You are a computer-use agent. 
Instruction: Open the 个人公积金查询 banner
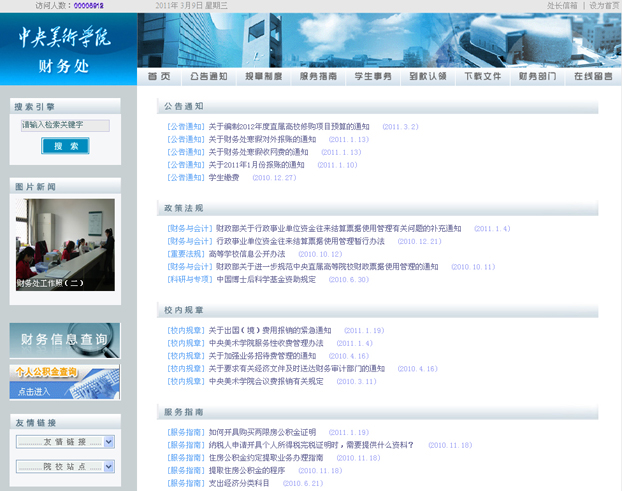(64, 381)
